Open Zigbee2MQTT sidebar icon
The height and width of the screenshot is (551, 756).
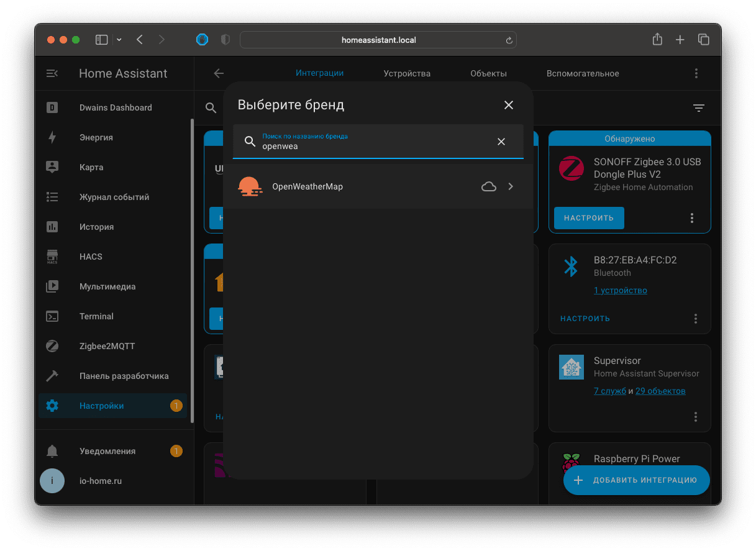[x=52, y=346]
